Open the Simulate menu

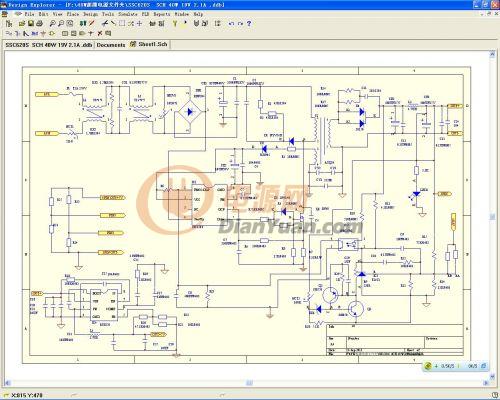pyautogui.click(x=128, y=14)
